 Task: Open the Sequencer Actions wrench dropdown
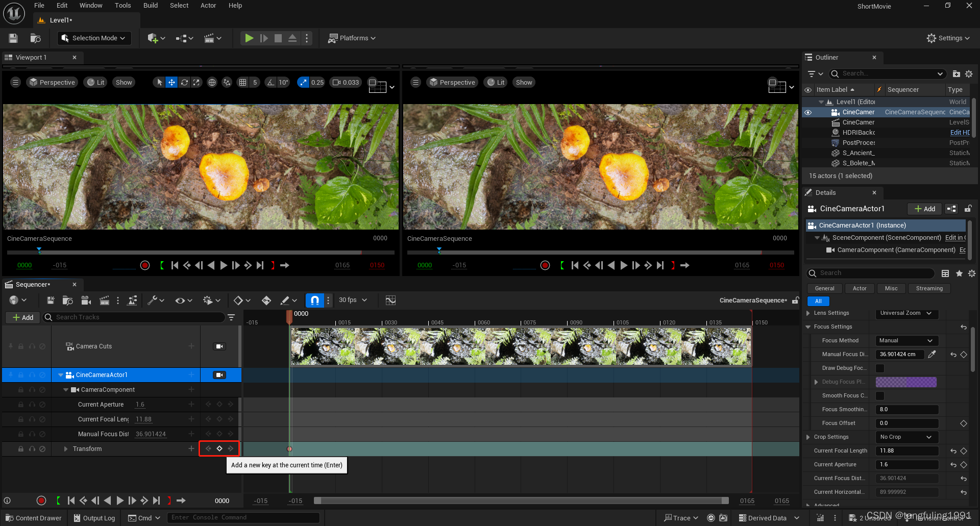pyautogui.click(x=156, y=300)
